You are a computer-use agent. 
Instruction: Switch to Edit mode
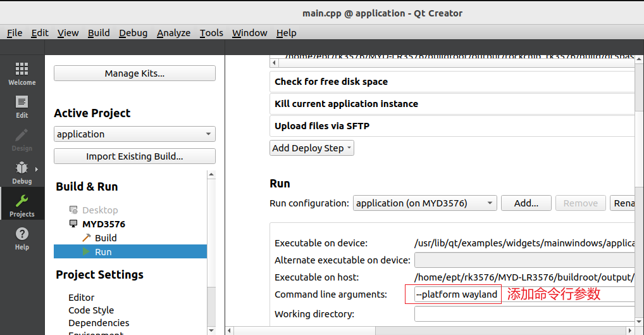pos(22,107)
